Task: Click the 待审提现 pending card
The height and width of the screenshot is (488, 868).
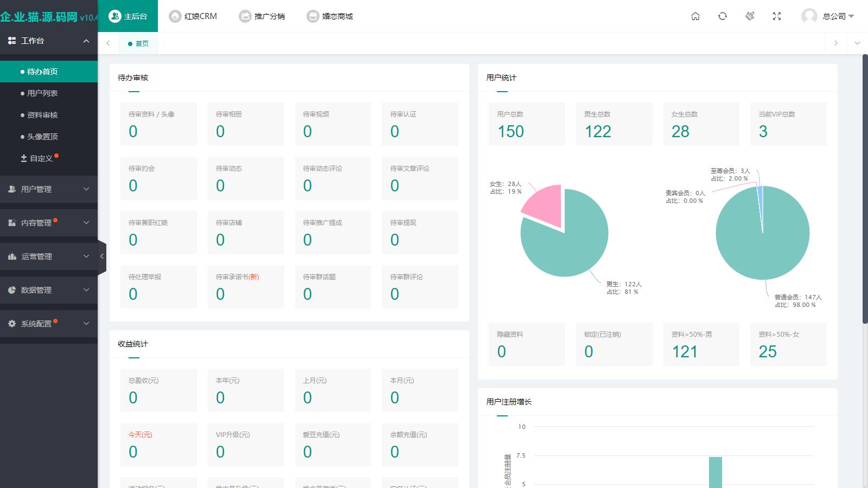Action: coord(420,233)
